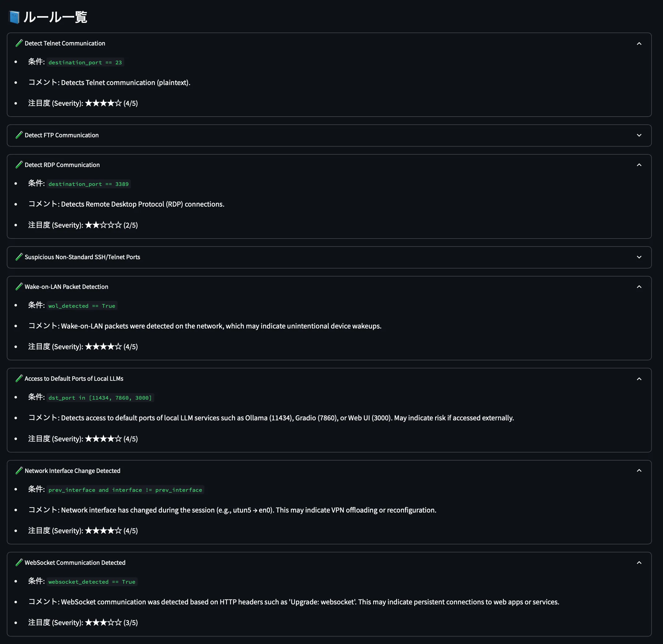Collapse the Network Interface Change Detected chevron

[x=639, y=471]
